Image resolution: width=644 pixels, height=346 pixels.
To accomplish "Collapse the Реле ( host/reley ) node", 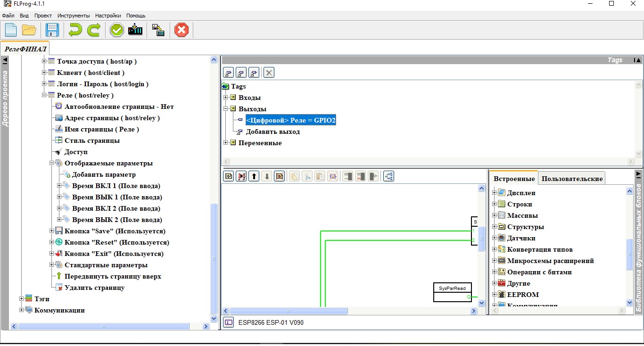I will click(x=45, y=95).
